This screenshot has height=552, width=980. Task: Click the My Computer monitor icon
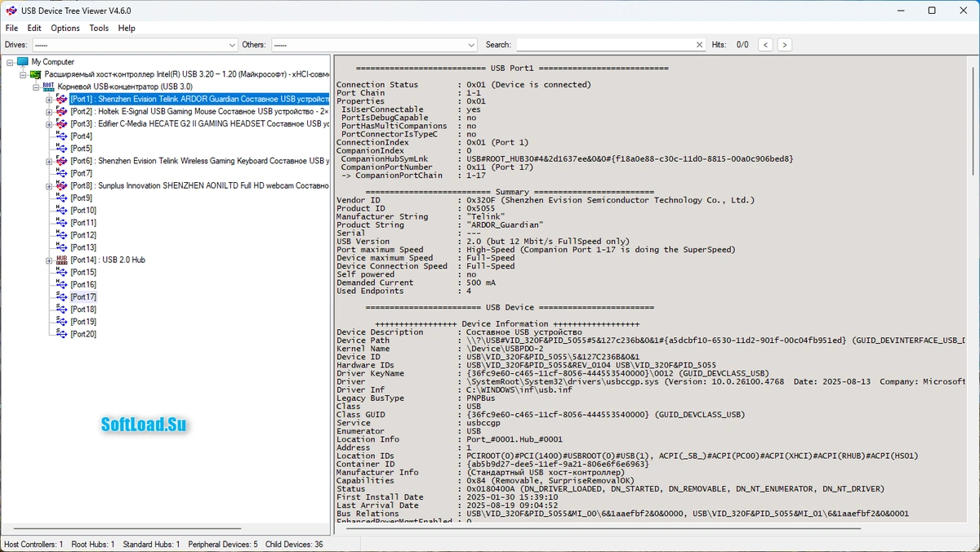(x=23, y=62)
